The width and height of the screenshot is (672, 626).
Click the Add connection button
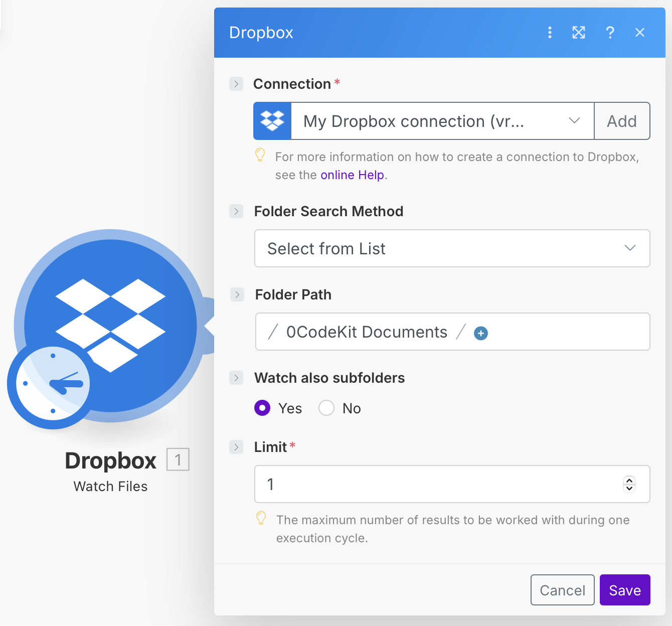[622, 121]
